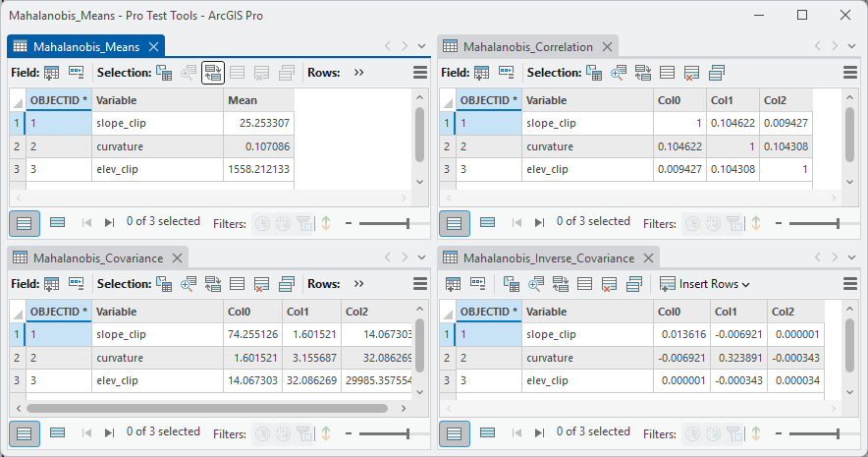
Task: Toggle Show selected records in Mahalanobis_Inverse_Covariance footer
Action: pyautogui.click(x=488, y=432)
